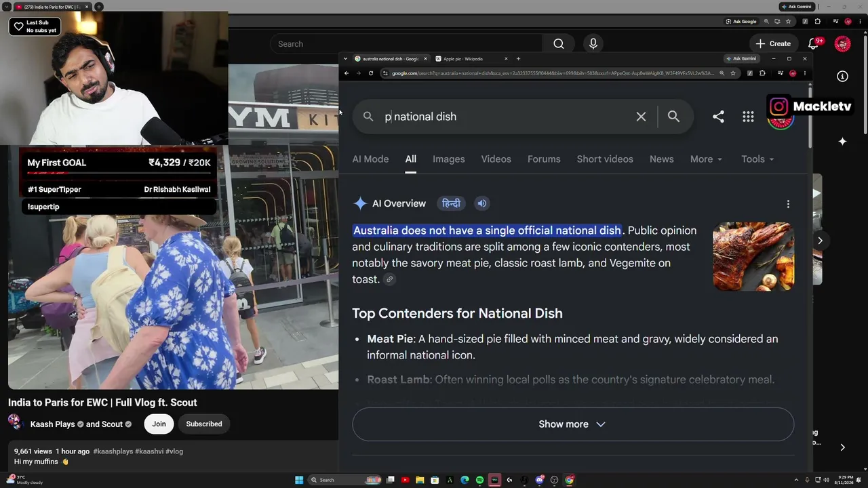
Task: Click the share icon on the Google results page
Action: [718, 117]
